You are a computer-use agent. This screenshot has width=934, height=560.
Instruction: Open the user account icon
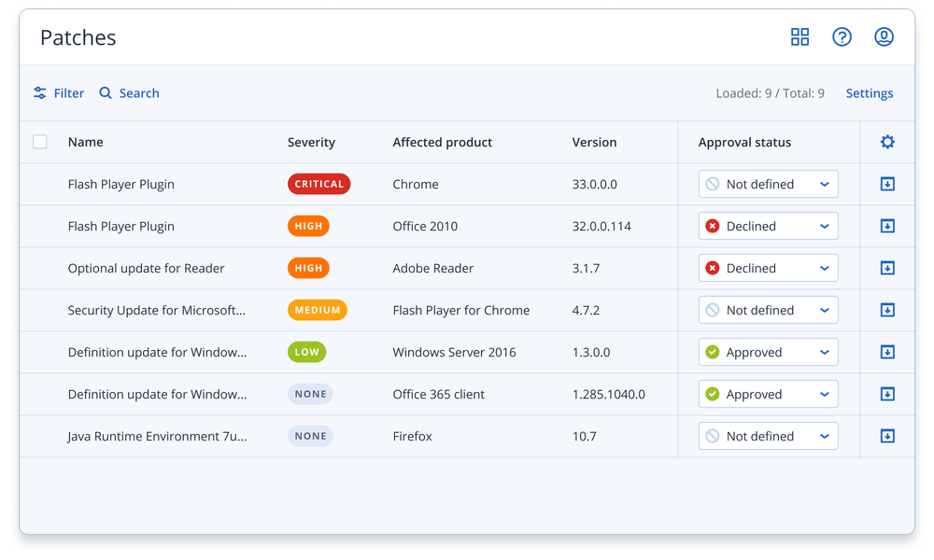[884, 37]
